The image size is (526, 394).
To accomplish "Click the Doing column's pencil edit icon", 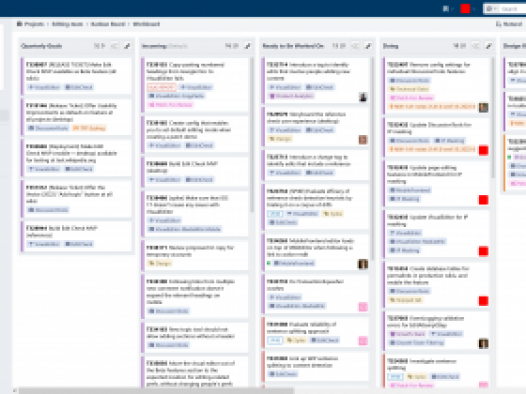I will pyautogui.click(x=489, y=46).
